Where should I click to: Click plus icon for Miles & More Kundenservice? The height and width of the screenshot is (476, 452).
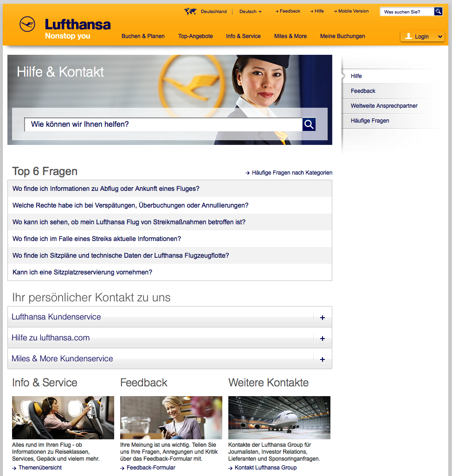(323, 359)
